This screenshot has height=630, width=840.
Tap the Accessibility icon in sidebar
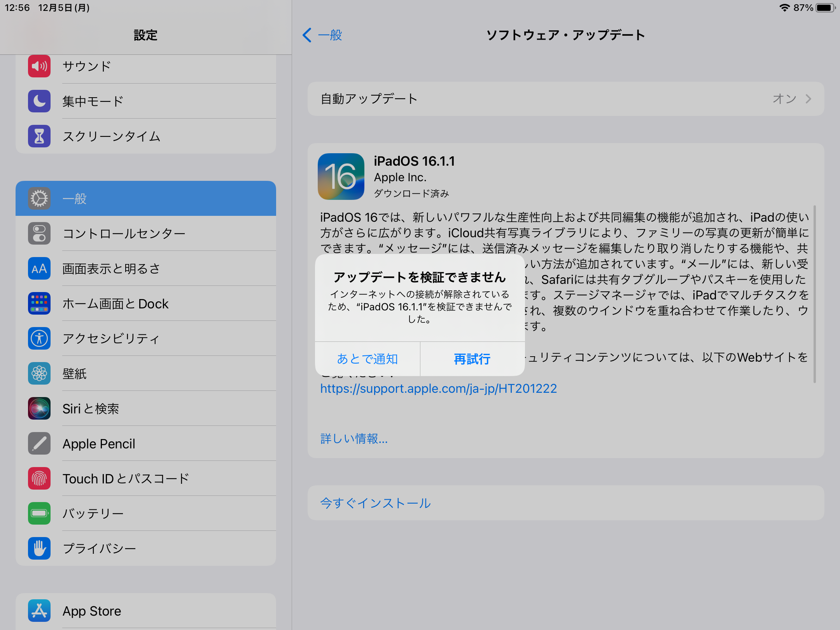(x=39, y=338)
